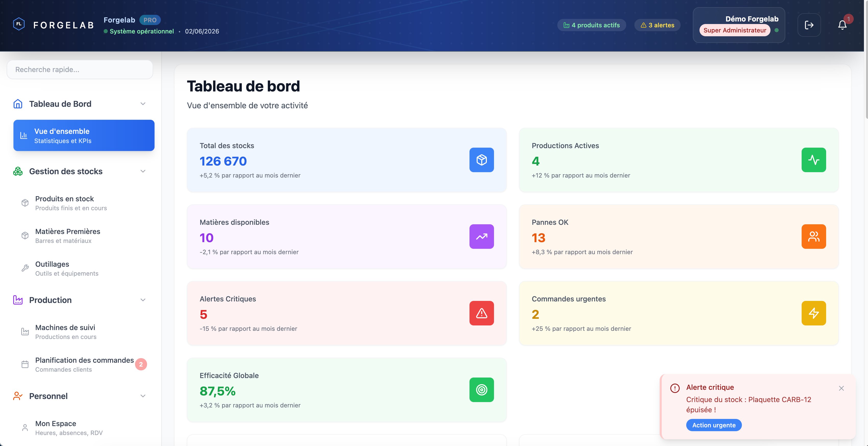This screenshot has height=446, width=868.
Task: Open Mon Espace page
Action: (84, 428)
